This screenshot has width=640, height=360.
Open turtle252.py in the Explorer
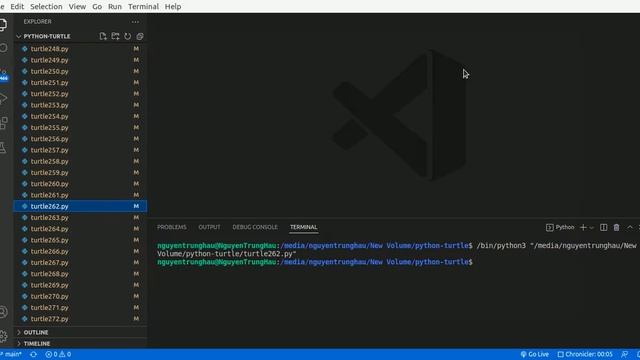pos(81,94)
